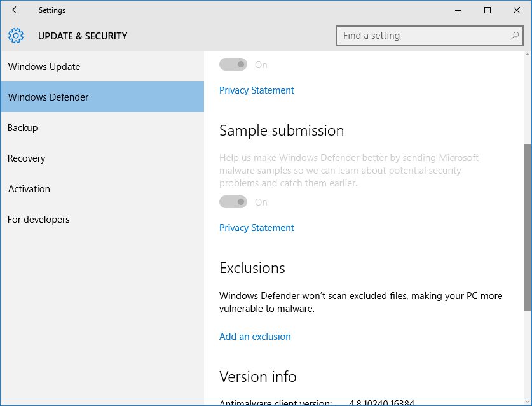This screenshot has width=532, height=406.
Task: Click the scrollbar down arrow
Action: 528,401
